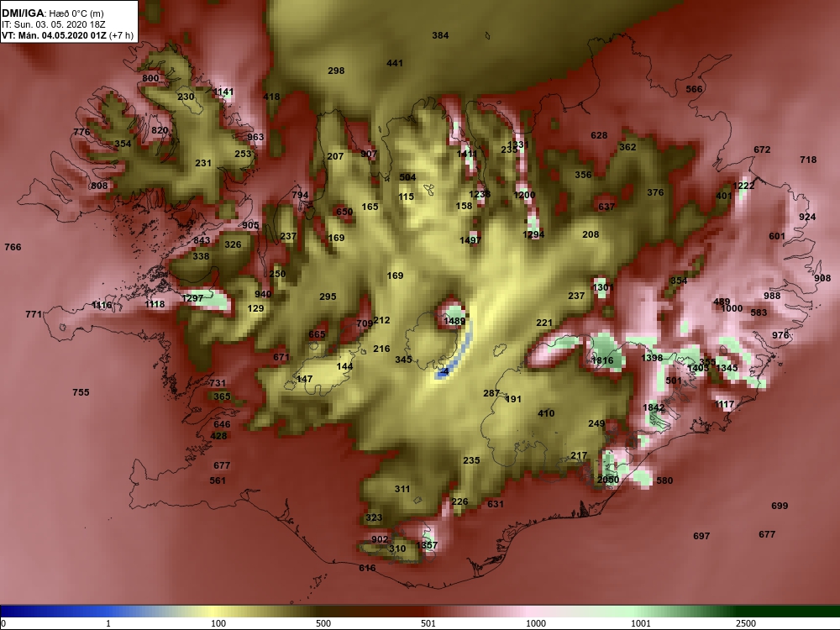The image size is (840, 630).
Task: Click the 'VT: Mán. 04.05.2020 01Z' valid-time line
Action: click(55, 35)
